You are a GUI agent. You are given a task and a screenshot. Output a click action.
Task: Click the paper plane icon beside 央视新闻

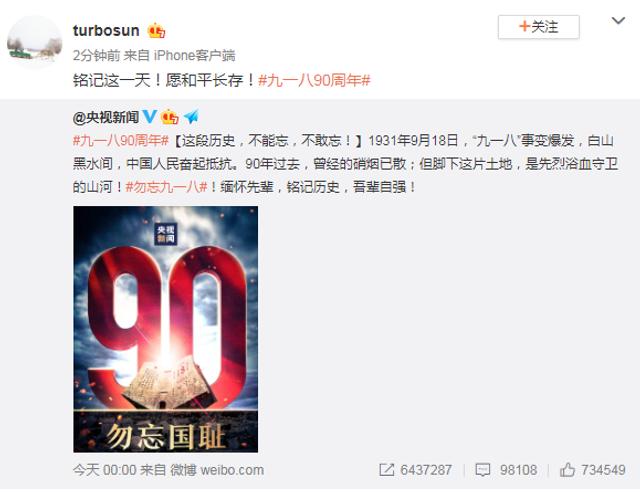191,117
